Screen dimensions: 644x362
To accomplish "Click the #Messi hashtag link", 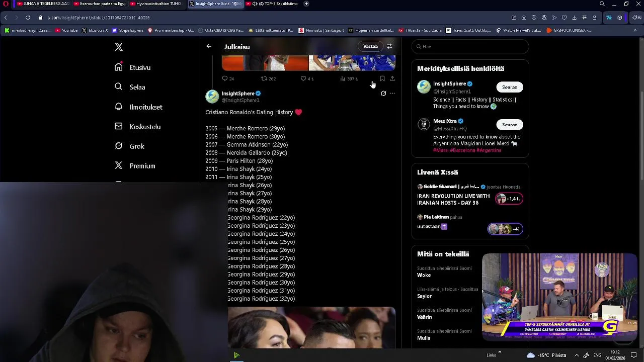I will pyautogui.click(x=441, y=150).
